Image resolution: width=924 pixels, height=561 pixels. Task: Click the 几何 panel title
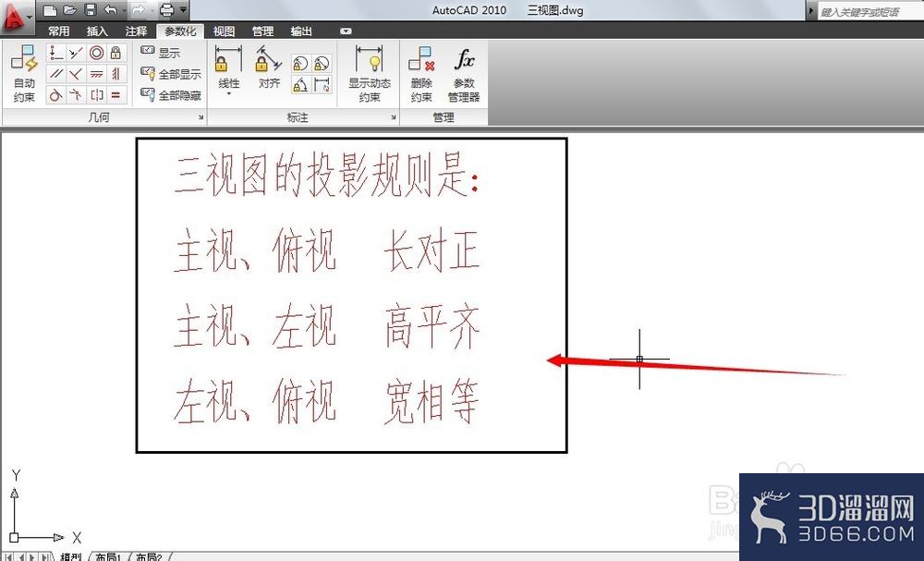(x=99, y=117)
